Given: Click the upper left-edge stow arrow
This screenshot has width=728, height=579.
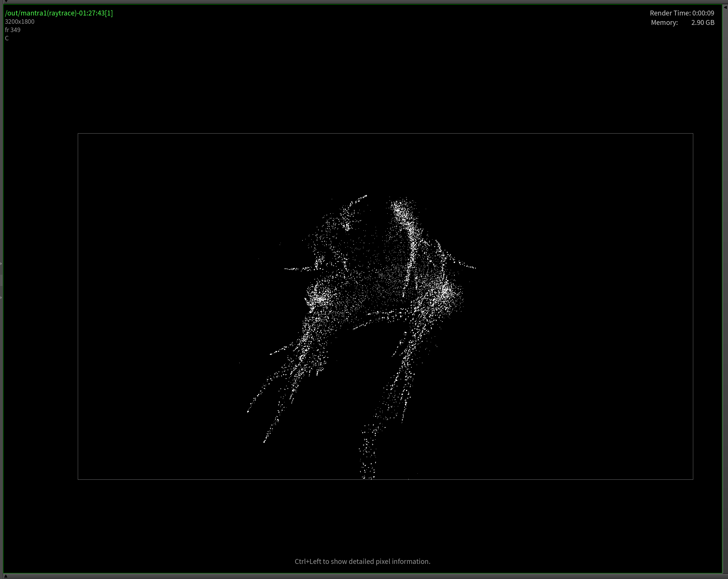Looking at the screenshot, I should tap(1, 263).
